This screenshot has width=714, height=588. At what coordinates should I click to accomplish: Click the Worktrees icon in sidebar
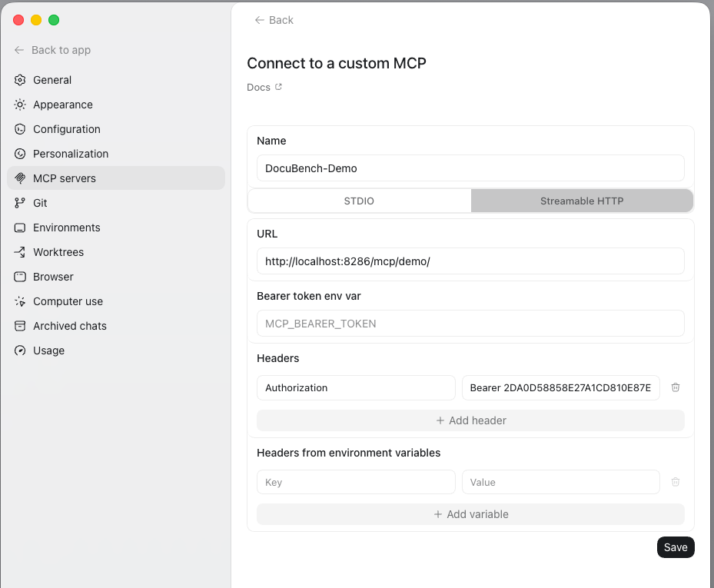pyautogui.click(x=19, y=252)
